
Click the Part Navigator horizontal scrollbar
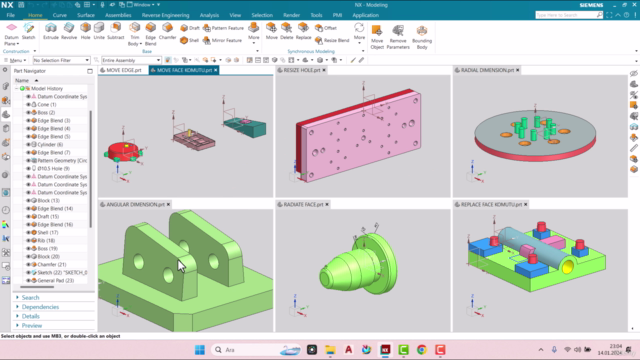pos(37,287)
